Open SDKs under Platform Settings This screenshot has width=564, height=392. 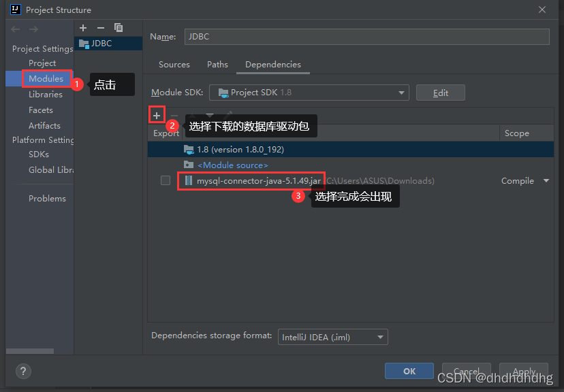coord(39,154)
